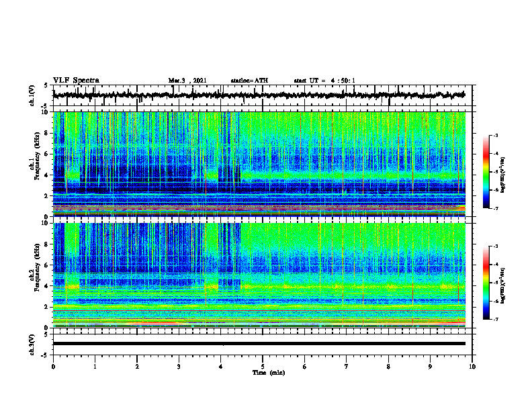
Task: Click time axis tick label "1"
Action: click(x=95, y=367)
